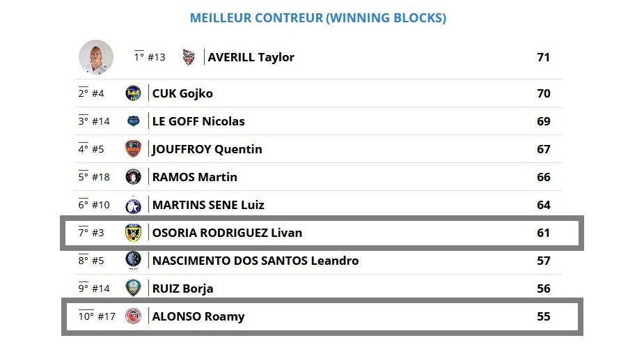The width and height of the screenshot is (644, 354).
Task: Click the orange club crest beside JOUFFROY Quentin
Action: [x=133, y=149]
